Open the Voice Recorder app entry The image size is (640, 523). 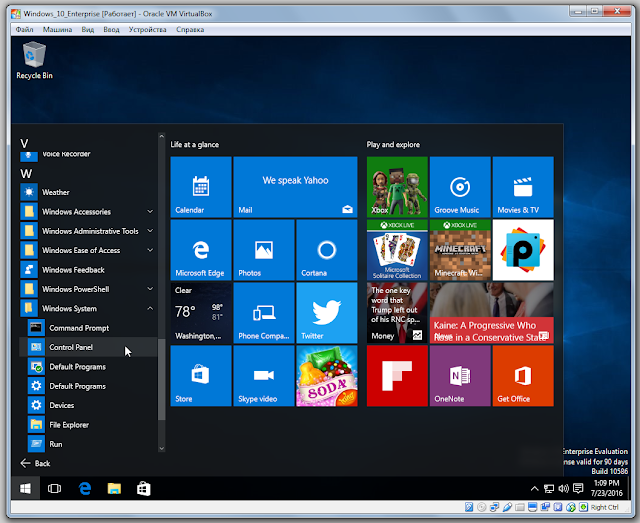tap(88, 156)
